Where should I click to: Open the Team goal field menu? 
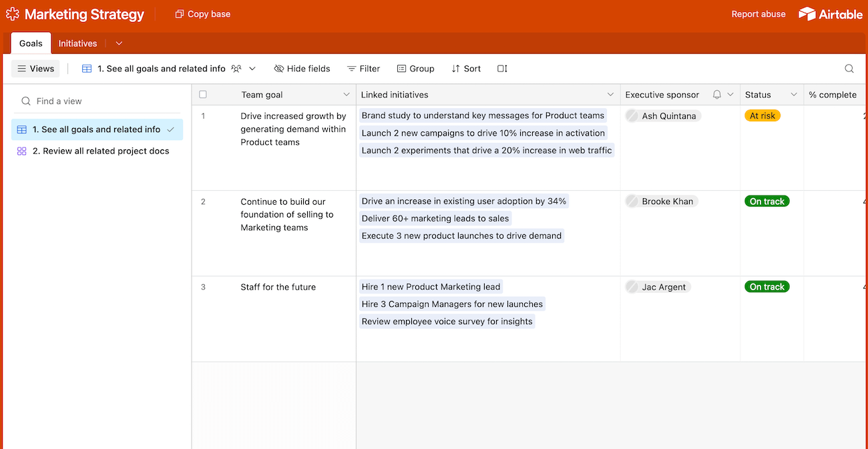point(347,94)
